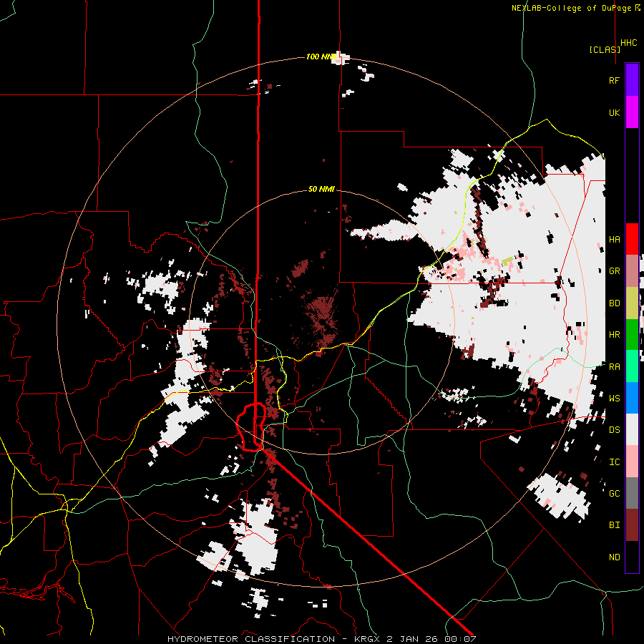Click the ND legend label
The width and height of the screenshot is (644, 644).
pyautogui.click(x=614, y=557)
